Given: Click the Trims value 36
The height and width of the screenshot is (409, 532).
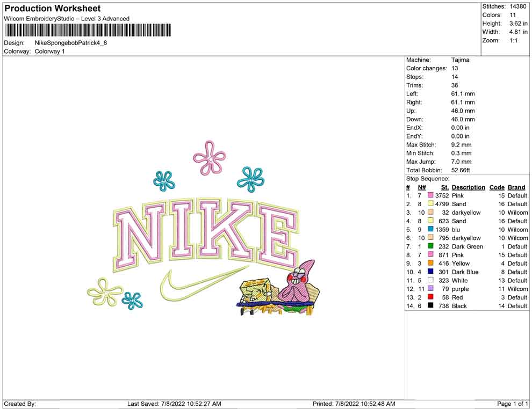Looking at the screenshot, I should pyautogui.click(x=454, y=85).
